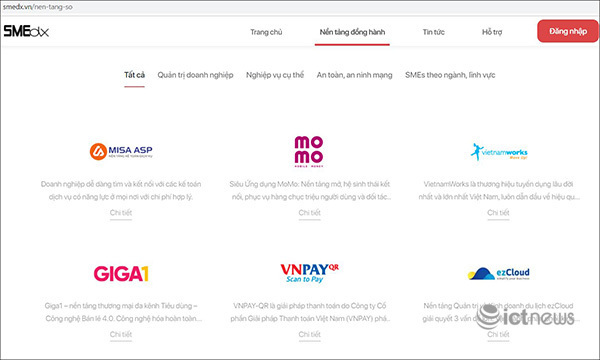The width and height of the screenshot is (600, 360).
Task: Open the GIGA1 logo
Action: [121, 274]
